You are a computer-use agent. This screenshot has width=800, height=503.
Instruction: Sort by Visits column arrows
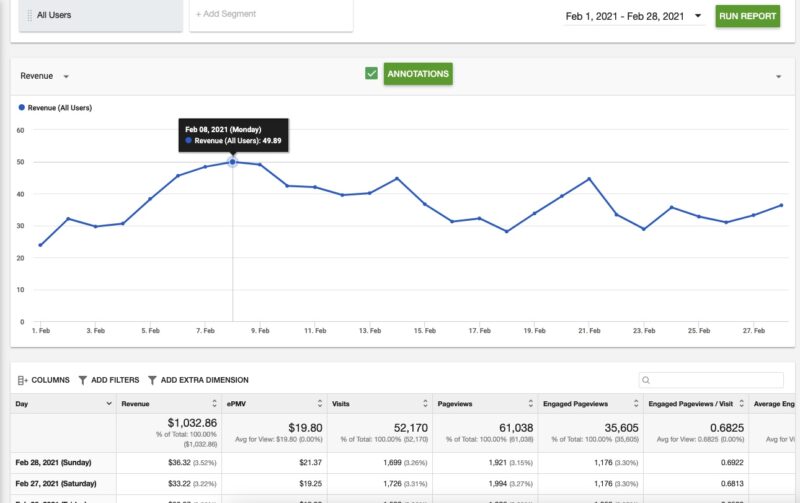click(425, 404)
